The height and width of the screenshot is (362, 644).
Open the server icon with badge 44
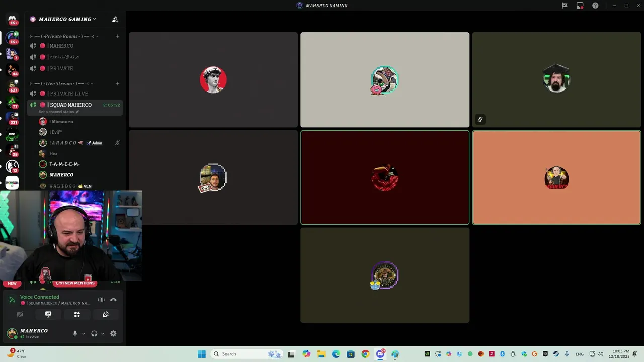click(x=12, y=70)
